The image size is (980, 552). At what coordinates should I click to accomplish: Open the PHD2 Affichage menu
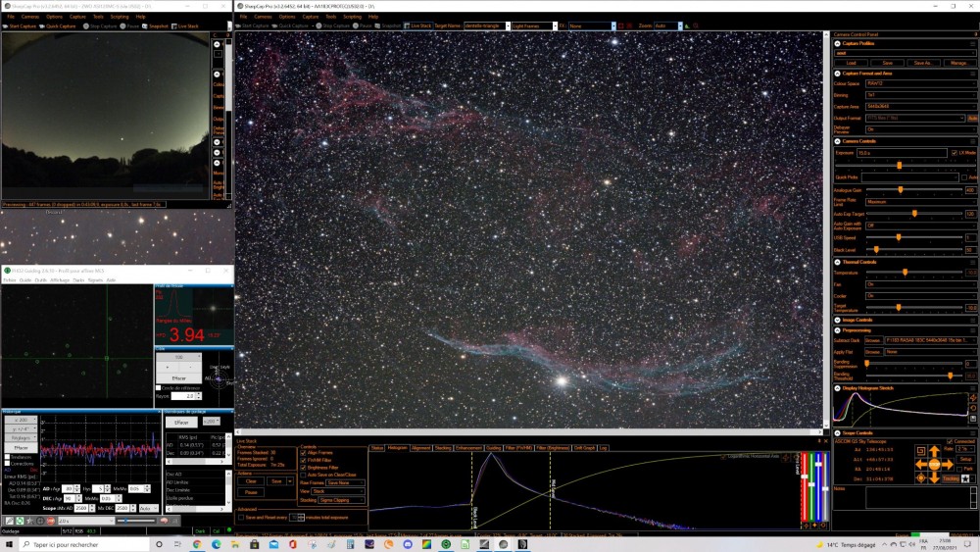point(60,280)
